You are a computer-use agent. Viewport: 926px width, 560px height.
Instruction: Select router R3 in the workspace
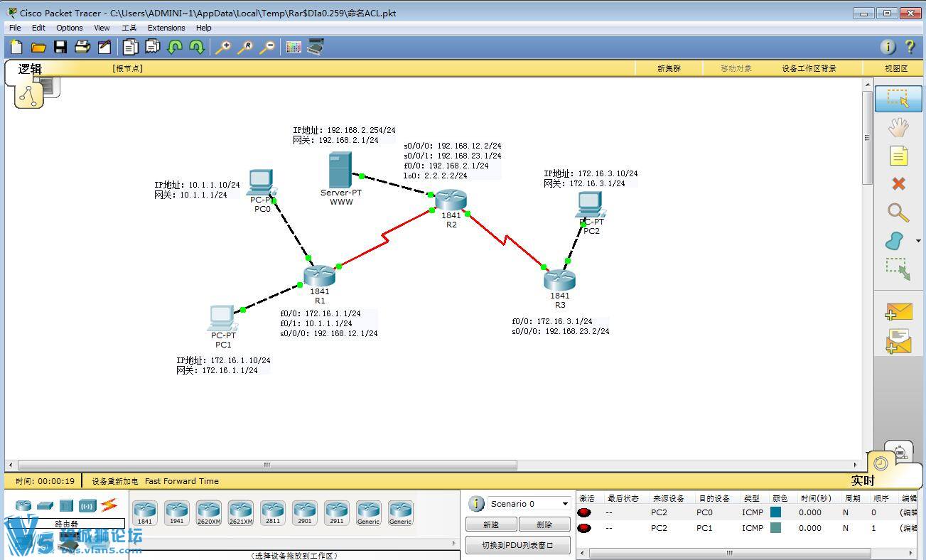pos(559,281)
